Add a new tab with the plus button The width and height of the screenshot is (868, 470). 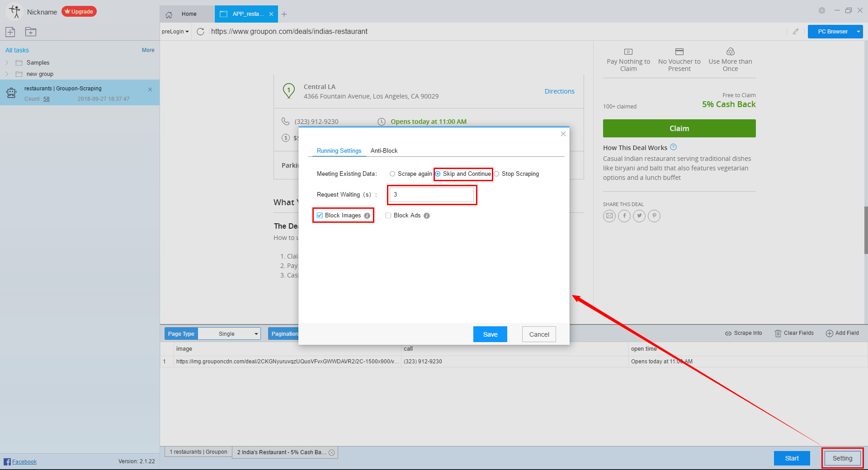tap(284, 14)
